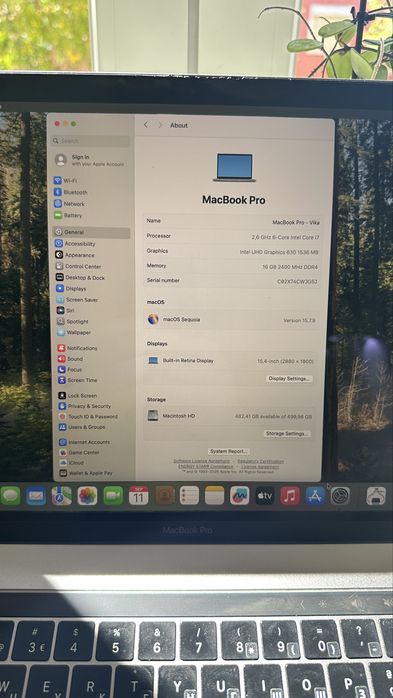Select the serial number value
This screenshot has width=393, height=698.
click(297, 282)
